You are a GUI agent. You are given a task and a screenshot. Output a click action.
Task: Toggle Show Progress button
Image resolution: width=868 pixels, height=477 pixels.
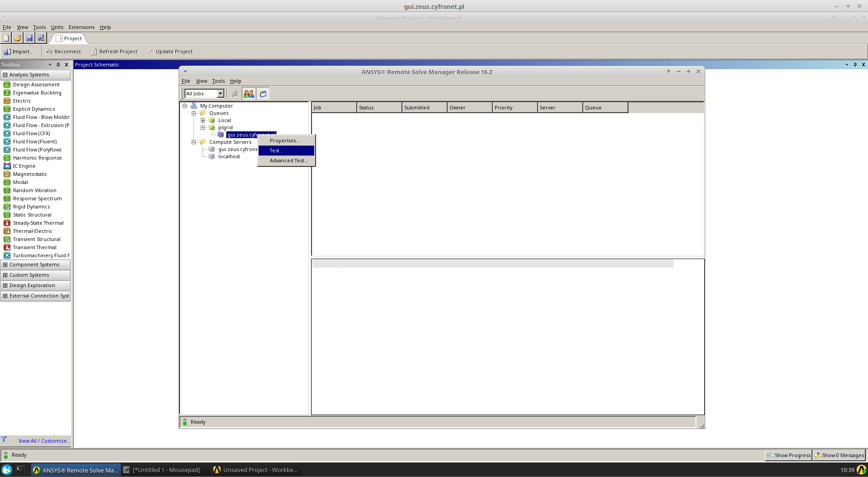pyautogui.click(x=788, y=455)
